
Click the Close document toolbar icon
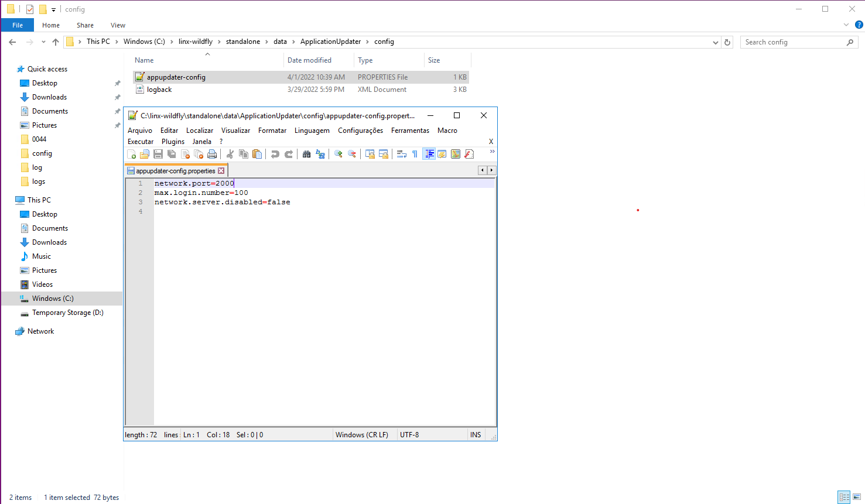coord(185,154)
